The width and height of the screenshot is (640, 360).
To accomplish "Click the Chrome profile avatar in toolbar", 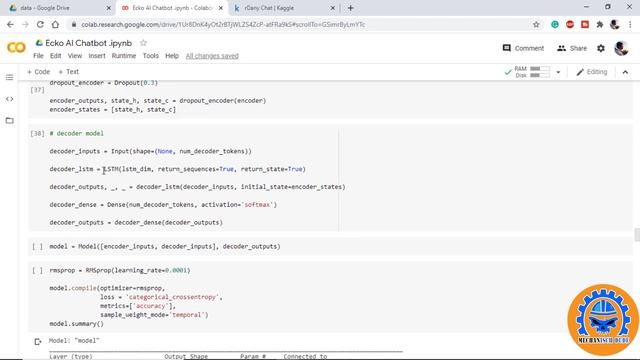I will point(615,24).
